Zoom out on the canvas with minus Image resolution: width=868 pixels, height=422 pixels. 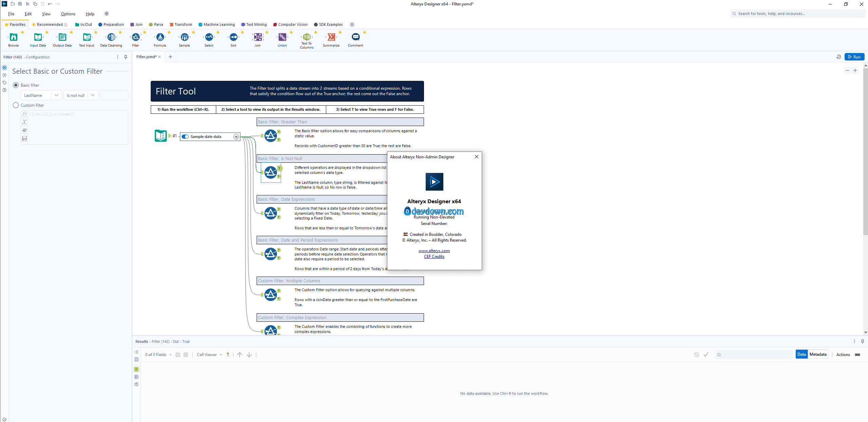(x=847, y=71)
